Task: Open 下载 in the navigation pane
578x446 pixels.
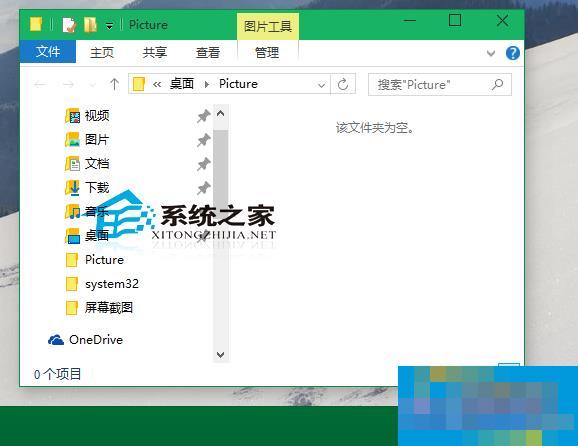Action: (97, 188)
